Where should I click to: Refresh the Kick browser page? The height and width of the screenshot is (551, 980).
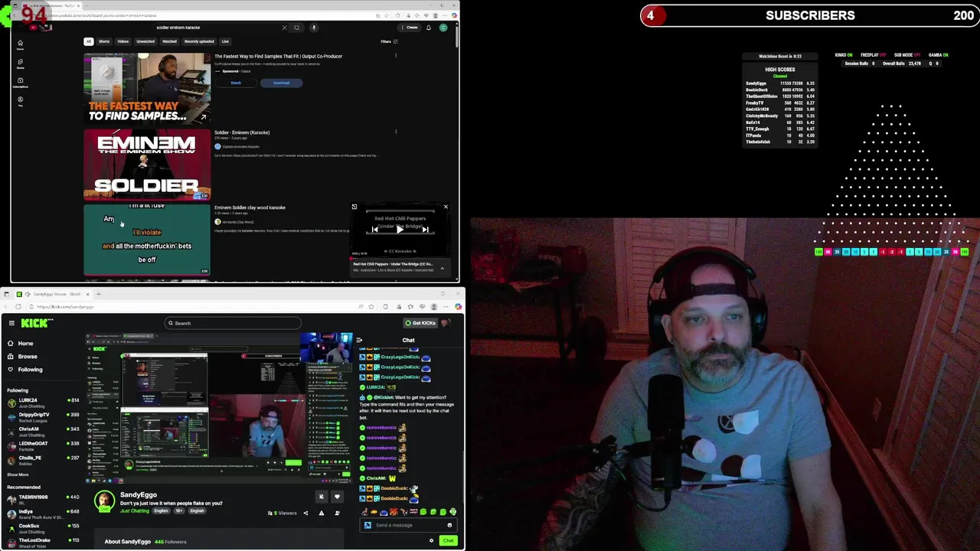tap(18, 307)
